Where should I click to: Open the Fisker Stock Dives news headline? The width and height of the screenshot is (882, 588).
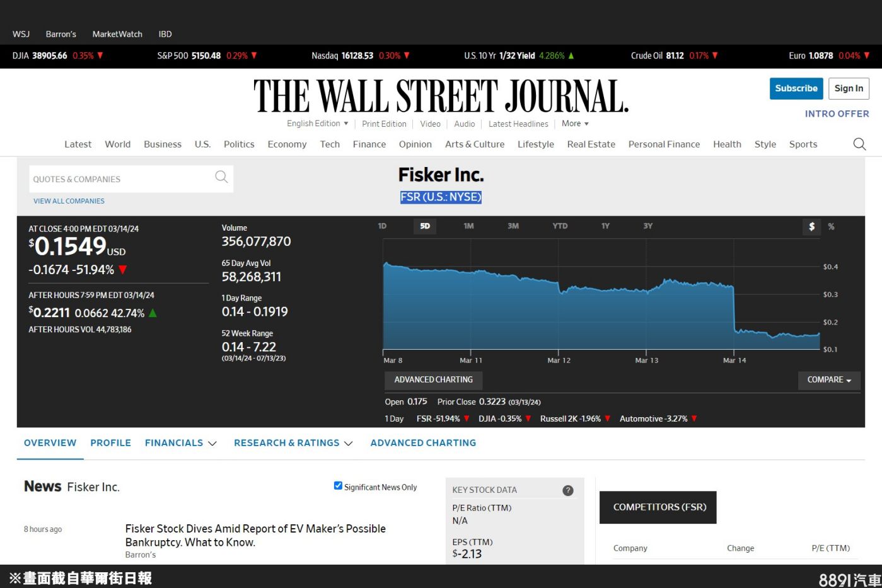(255, 535)
